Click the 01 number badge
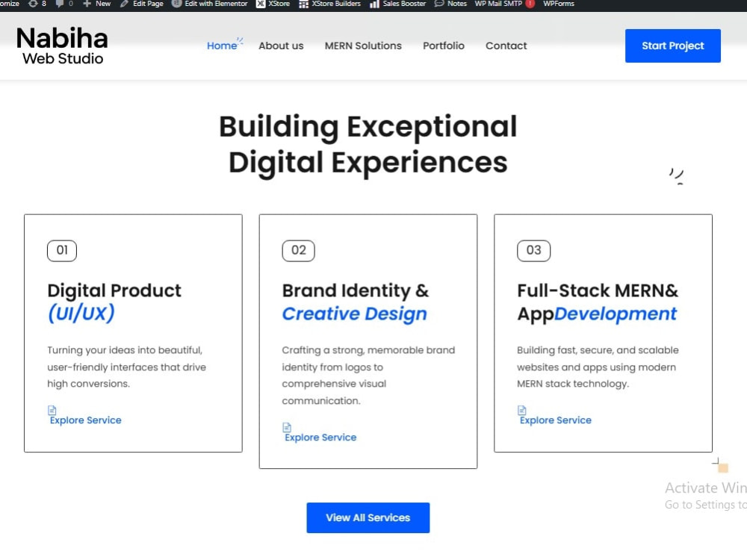747x560 pixels. 62,250
